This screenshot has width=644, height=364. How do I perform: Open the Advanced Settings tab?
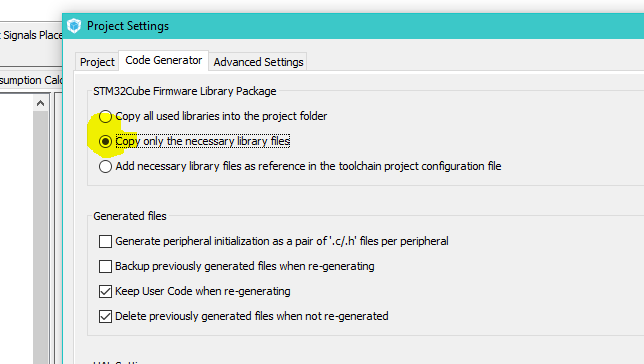tap(258, 62)
